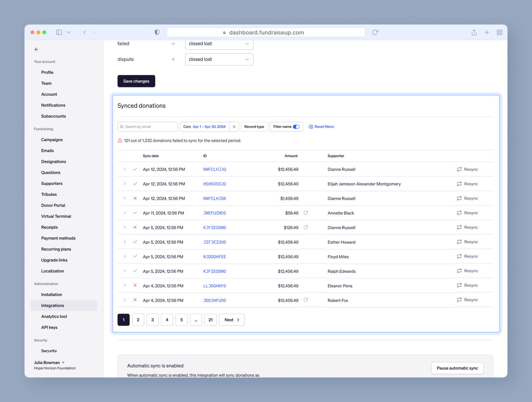Screen dimensions: 532x402
Task: Click the back arrow in the sidebar
Action: pyautogui.click(x=36, y=49)
